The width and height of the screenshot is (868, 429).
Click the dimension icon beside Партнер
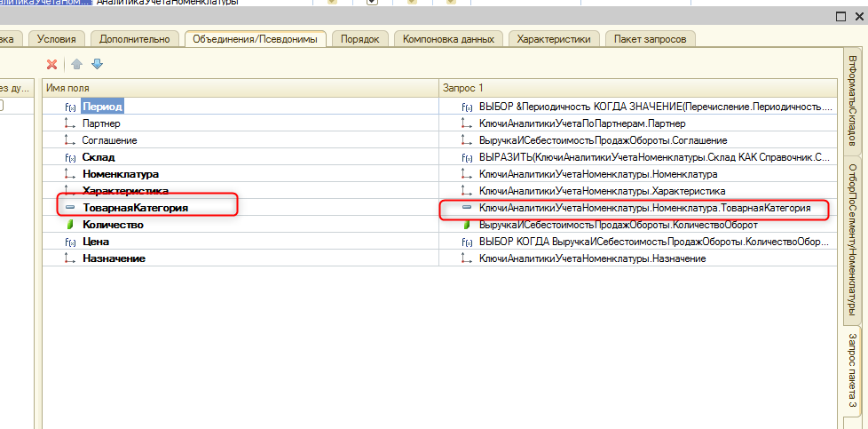tap(70, 123)
